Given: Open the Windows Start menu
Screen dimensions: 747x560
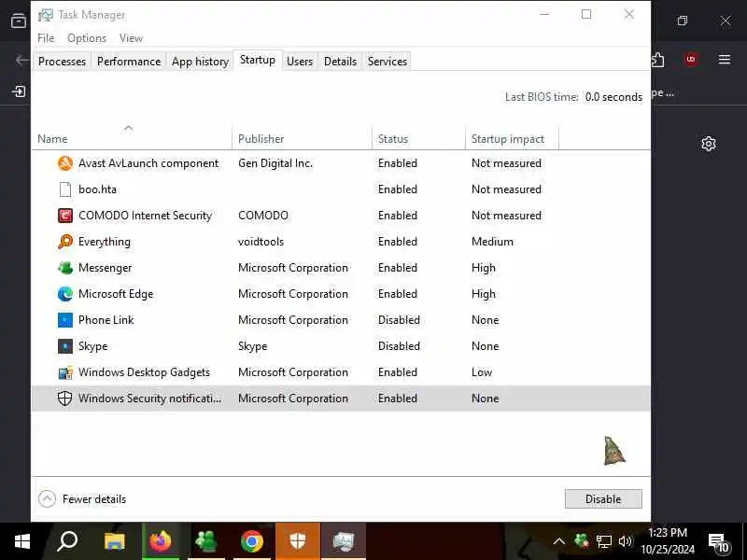Looking at the screenshot, I should [x=21, y=541].
